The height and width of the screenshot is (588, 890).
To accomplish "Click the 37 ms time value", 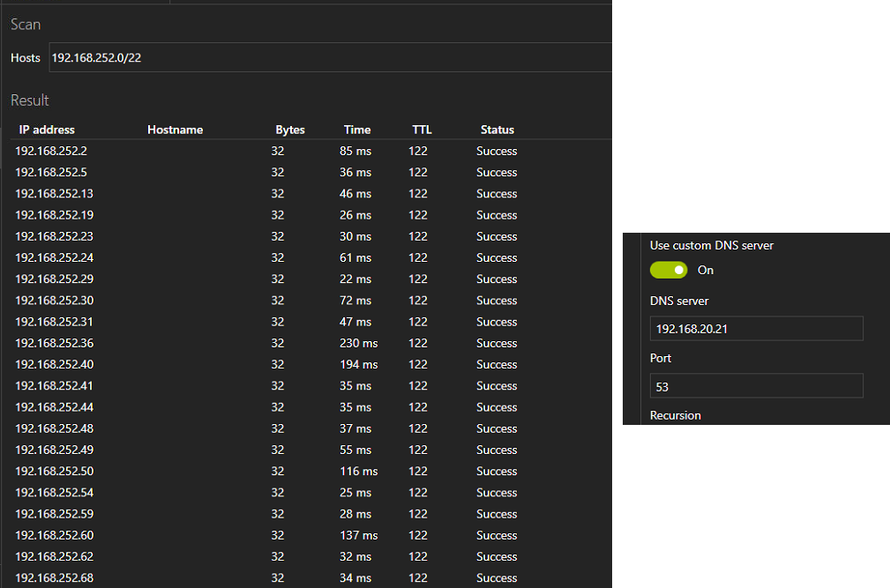I will [x=355, y=428].
